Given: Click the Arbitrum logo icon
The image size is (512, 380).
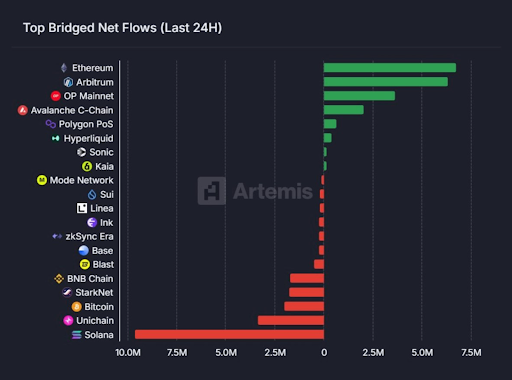Looking at the screenshot, I should point(68,82).
